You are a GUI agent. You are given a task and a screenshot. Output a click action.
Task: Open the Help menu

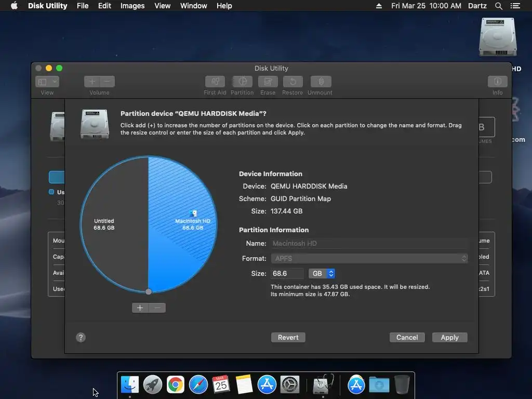coord(224,6)
